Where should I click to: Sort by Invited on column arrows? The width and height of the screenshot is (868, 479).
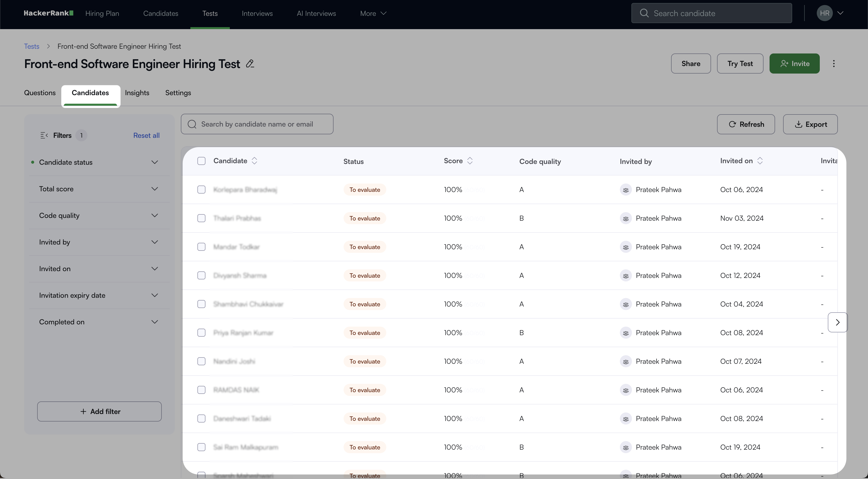click(760, 161)
